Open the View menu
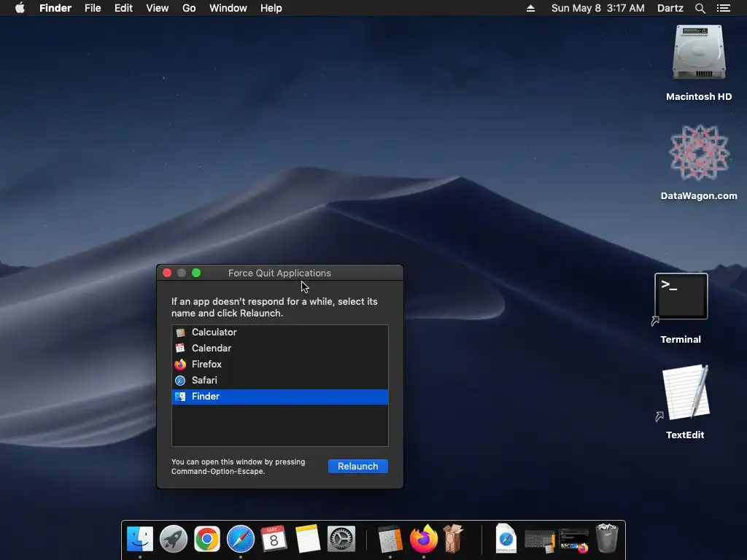Image resolution: width=747 pixels, height=560 pixels. (x=158, y=8)
